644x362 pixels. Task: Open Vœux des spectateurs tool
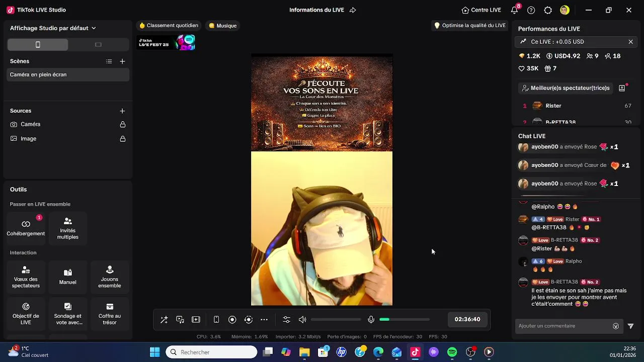click(26, 277)
